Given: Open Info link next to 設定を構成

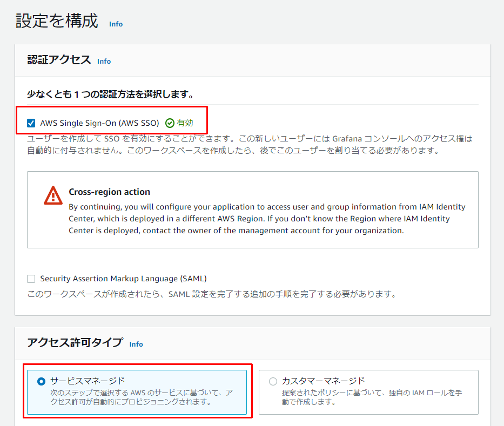Looking at the screenshot, I should click(x=116, y=24).
